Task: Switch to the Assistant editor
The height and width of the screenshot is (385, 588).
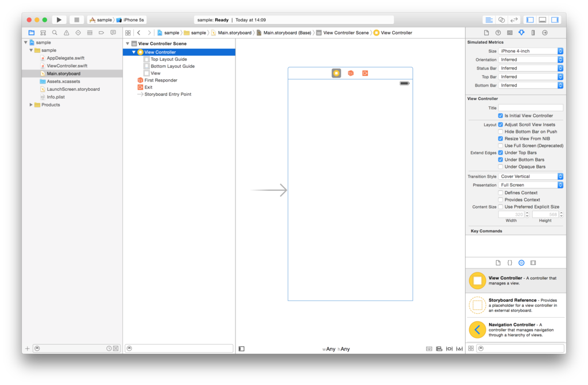Action: point(501,20)
